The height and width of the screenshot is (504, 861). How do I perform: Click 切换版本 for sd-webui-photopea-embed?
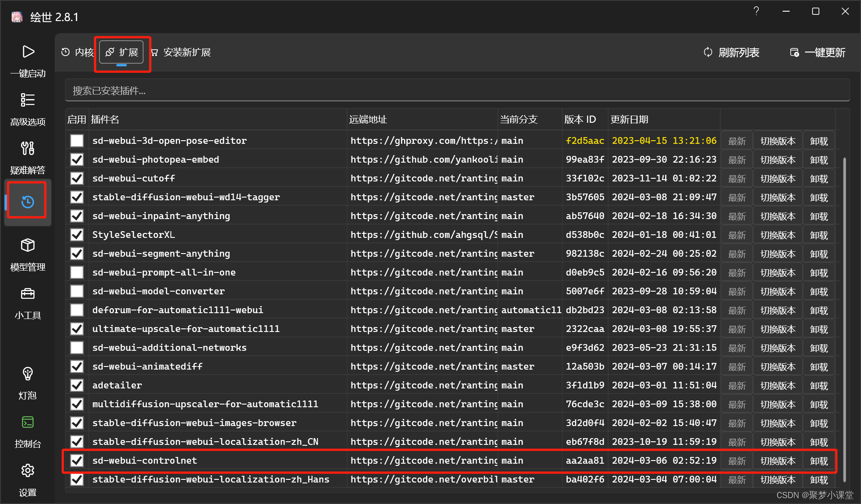point(778,160)
